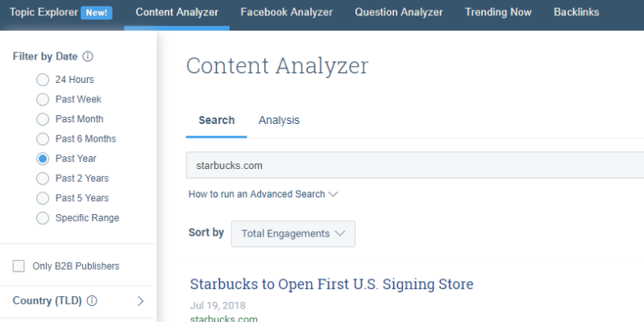Expand the Country (TLD) filter arrow
The image size is (644, 322).
coord(140,301)
